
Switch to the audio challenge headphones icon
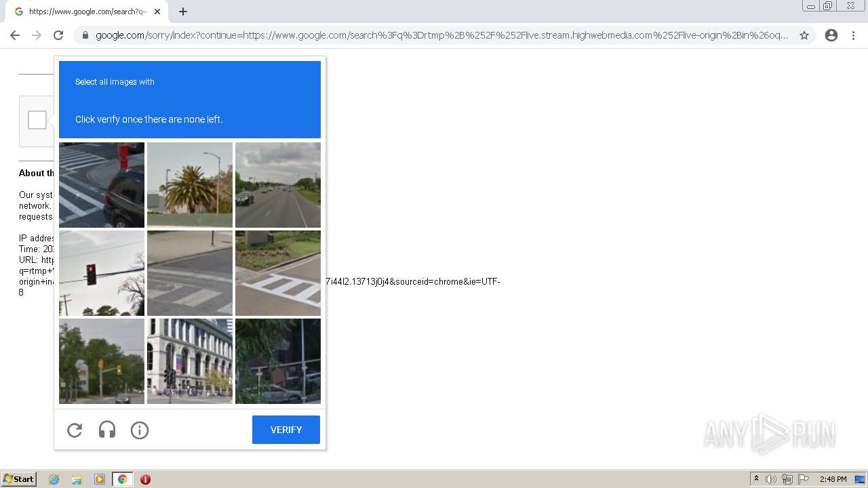click(x=107, y=430)
